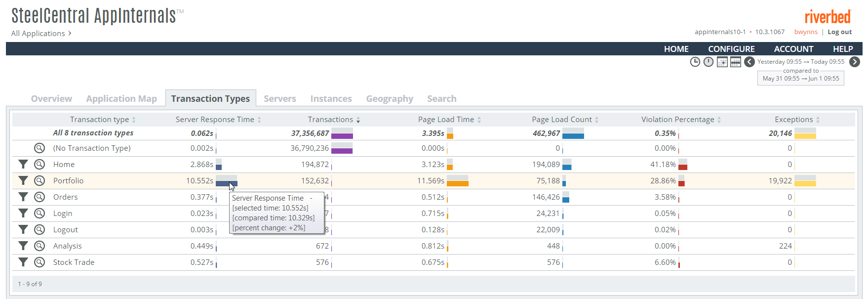
Task: Filter by the Home transaction type
Action: coord(23,164)
